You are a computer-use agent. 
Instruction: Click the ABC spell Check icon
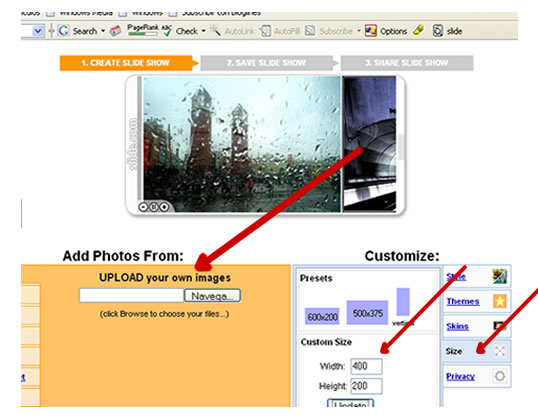coord(167,31)
